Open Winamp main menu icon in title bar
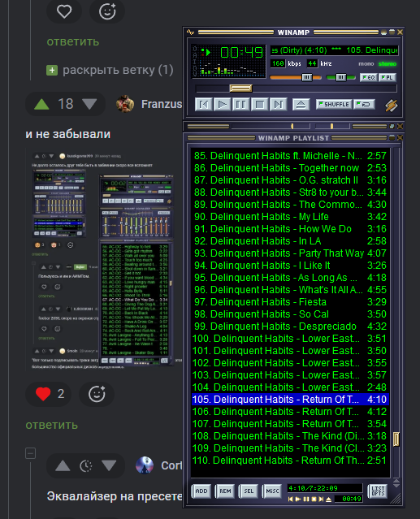This screenshot has height=519, width=420. click(x=190, y=32)
